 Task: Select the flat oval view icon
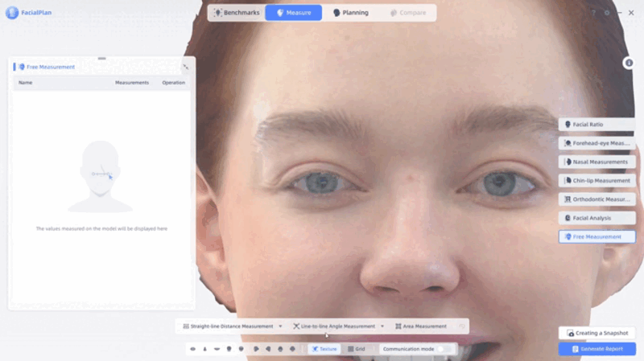192,349
